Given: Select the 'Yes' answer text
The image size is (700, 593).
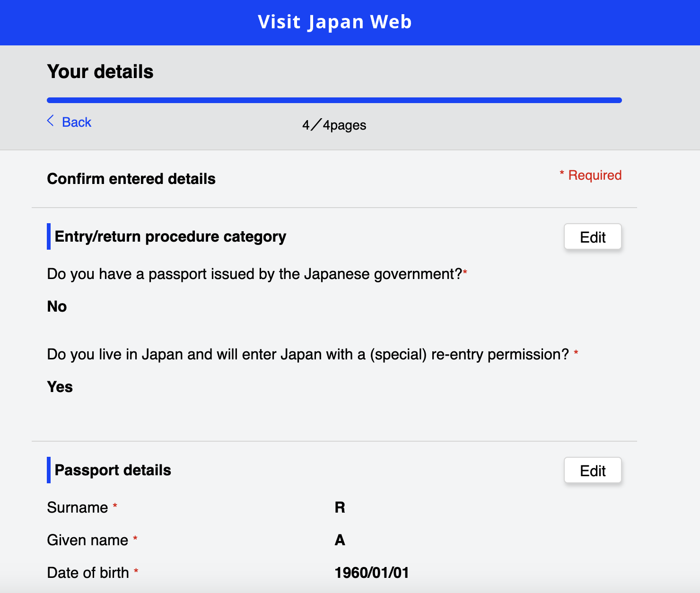Looking at the screenshot, I should 60,387.
